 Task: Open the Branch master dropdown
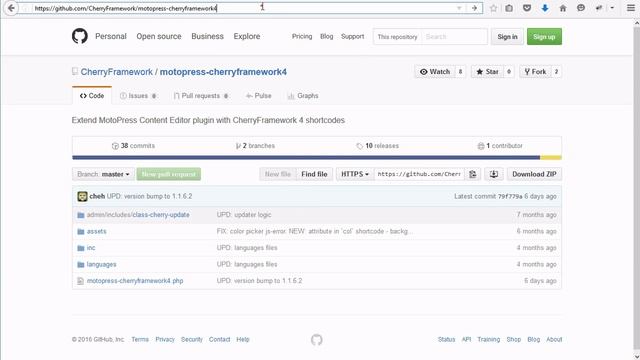pyautogui.click(x=103, y=174)
